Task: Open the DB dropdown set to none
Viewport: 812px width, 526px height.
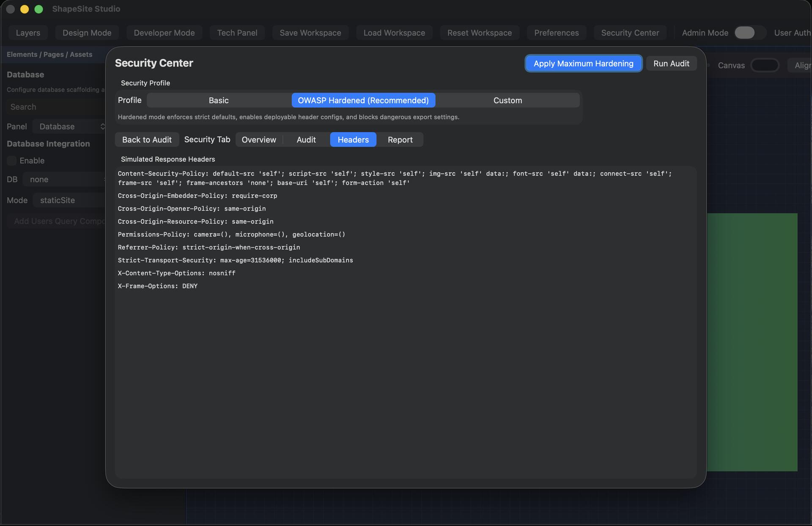Action: tap(64, 179)
